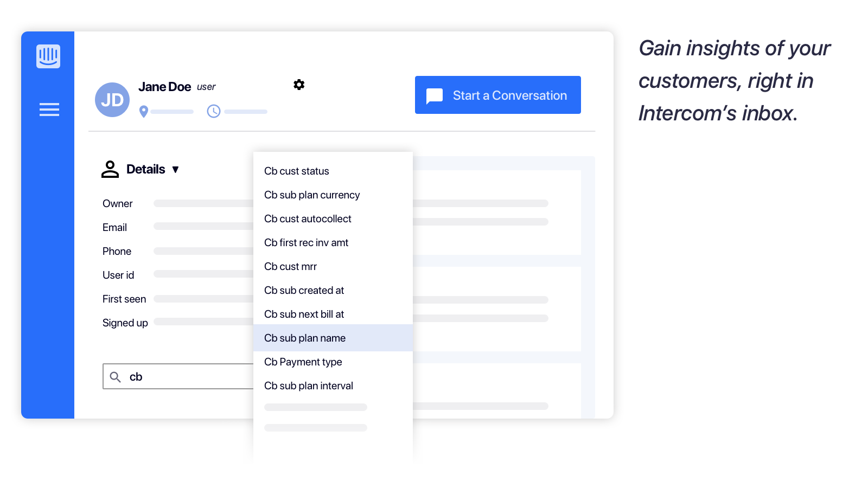Click Start a Conversation button
This screenshot has height=488, width=868.
tap(497, 95)
